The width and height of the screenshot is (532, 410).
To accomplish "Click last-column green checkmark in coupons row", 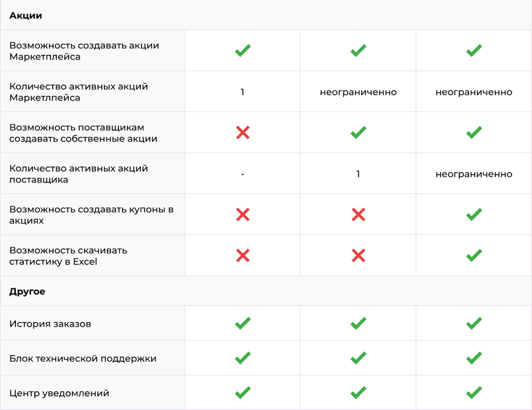I will (x=474, y=215).
